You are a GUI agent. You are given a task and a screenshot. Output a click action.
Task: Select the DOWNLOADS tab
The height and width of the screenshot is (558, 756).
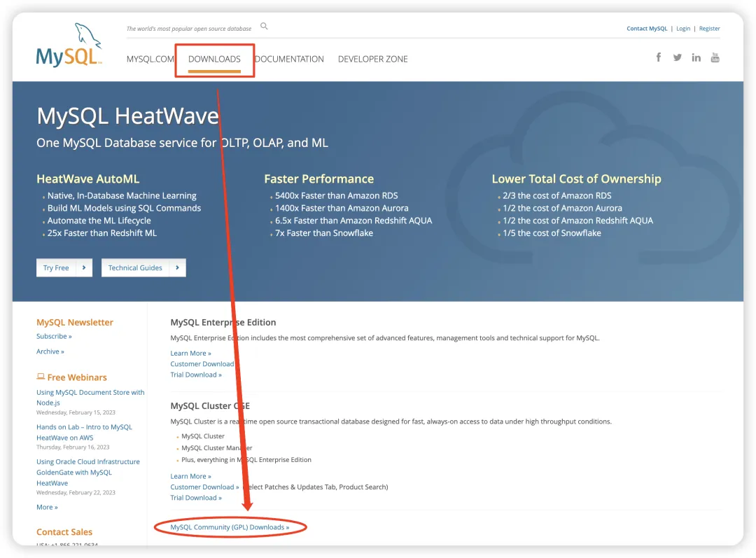[214, 59]
